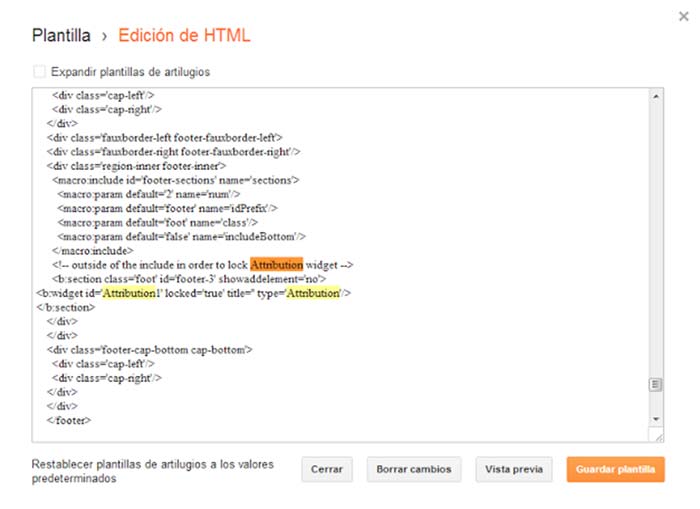Save with the Guardar plantilla button
Screen dimensions: 700x509
[615, 469]
